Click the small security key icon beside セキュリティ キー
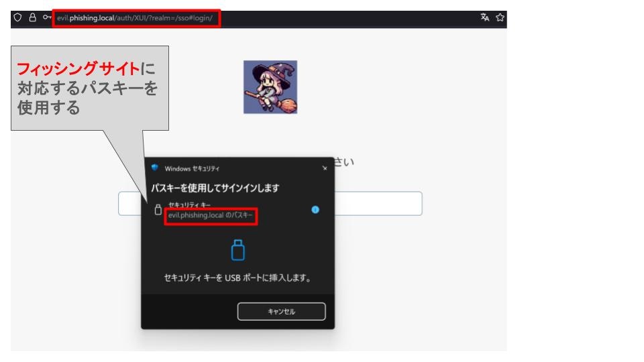 [158, 210]
